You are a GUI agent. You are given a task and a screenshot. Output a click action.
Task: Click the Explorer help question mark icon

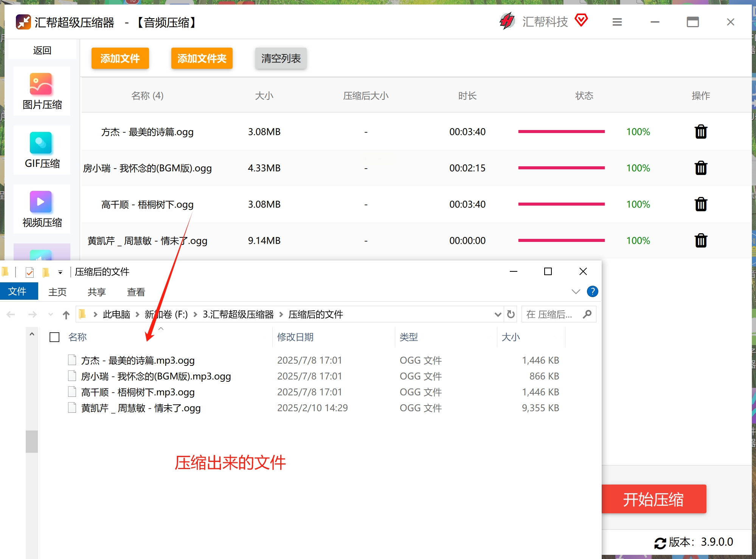tap(592, 291)
